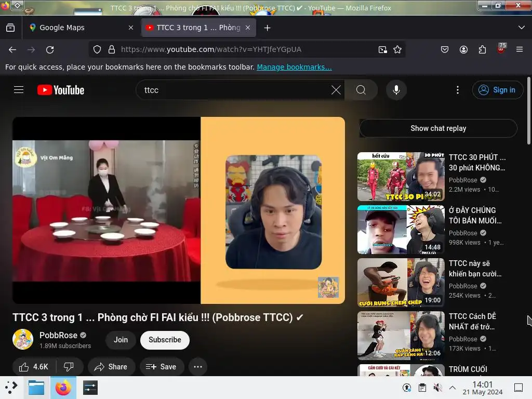532x399 pixels.
Task: Bookmark this page with the star icon
Action: point(397,49)
